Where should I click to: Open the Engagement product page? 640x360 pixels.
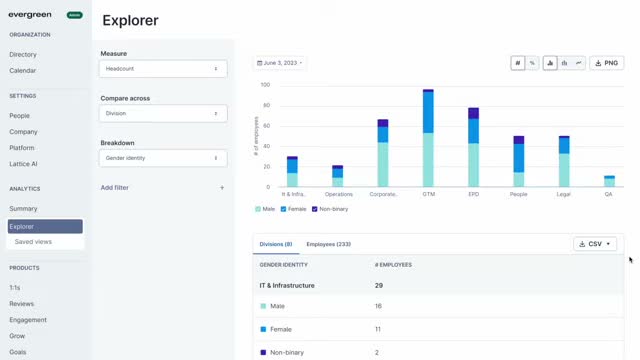(28, 320)
